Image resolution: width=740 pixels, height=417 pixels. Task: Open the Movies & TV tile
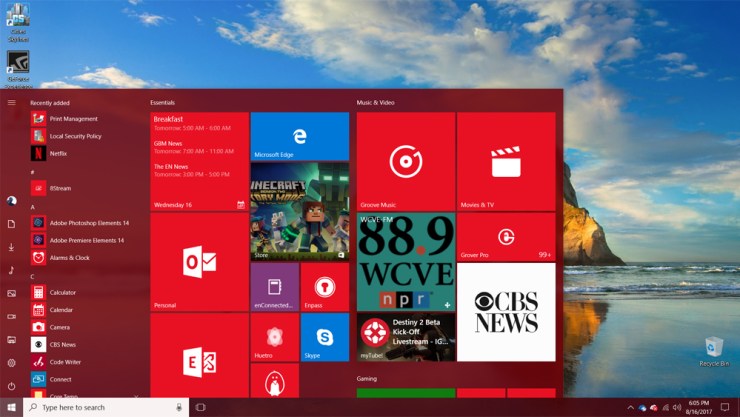tap(506, 161)
